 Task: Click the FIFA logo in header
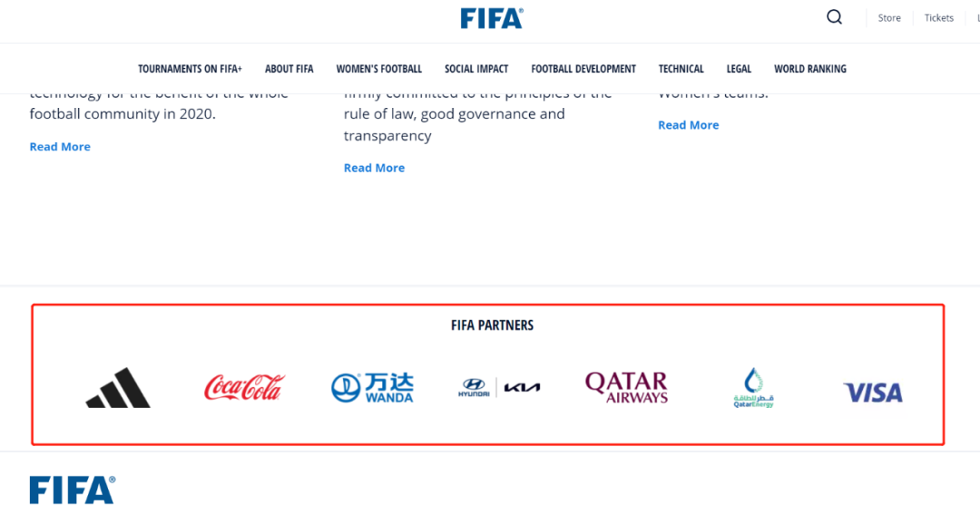(x=491, y=18)
